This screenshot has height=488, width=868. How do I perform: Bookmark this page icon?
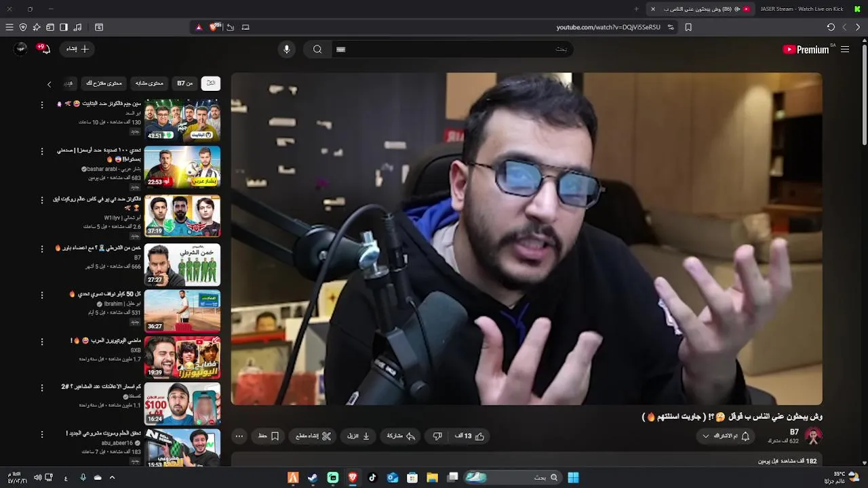pos(688,27)
